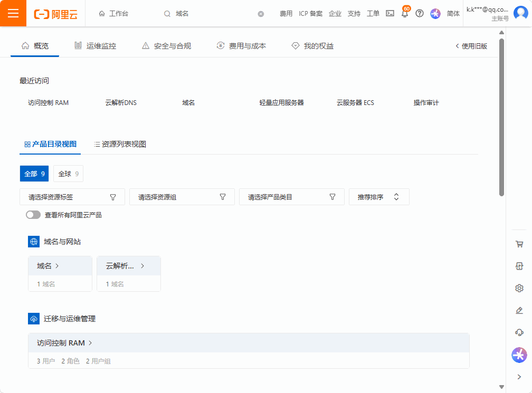
Task: Open the 请选择资源组 filter dropdown
Action: tap(182, 197)
